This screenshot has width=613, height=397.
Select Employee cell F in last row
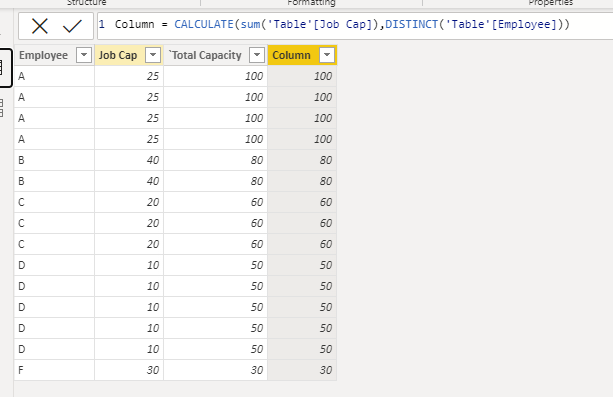coord(54,370)
